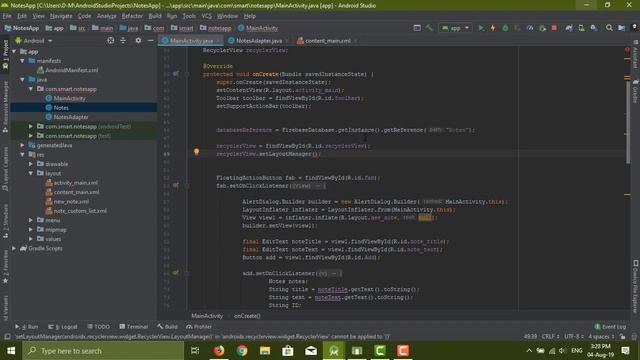Click Windows search box "Type here to search"
This screenshot has width=640, height=360.
click(103, 351)
